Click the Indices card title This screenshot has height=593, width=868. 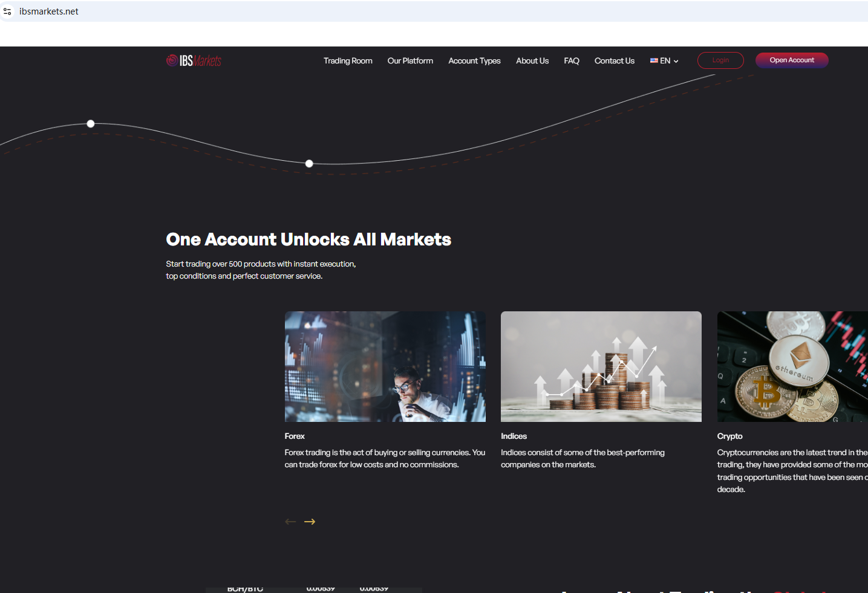pos(514,436)
